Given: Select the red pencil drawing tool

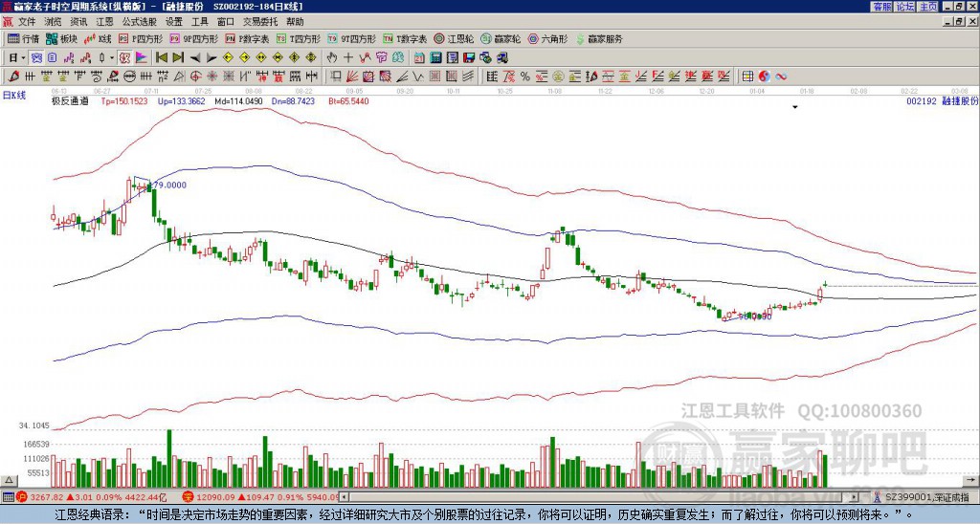Looking at the screenshot, I should [x=12, y=76].
